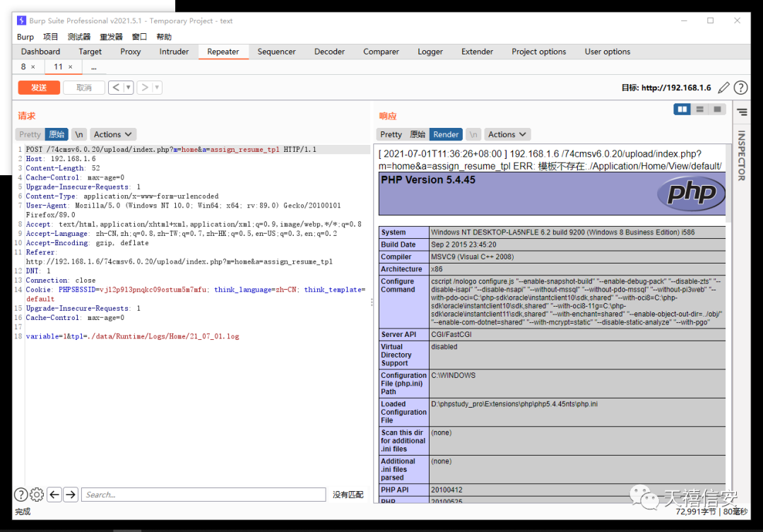Go back to previous request in history
This screenshot has width=763, height=532.
click(x=116, y=88)
